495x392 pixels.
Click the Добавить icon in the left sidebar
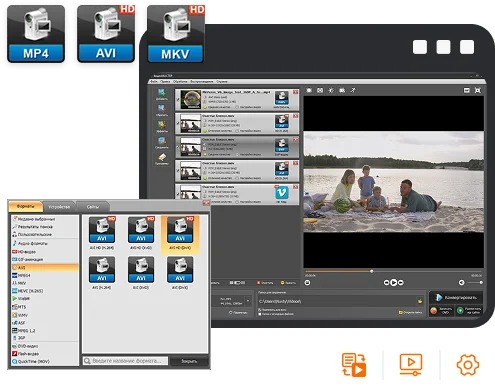[162, 94]
